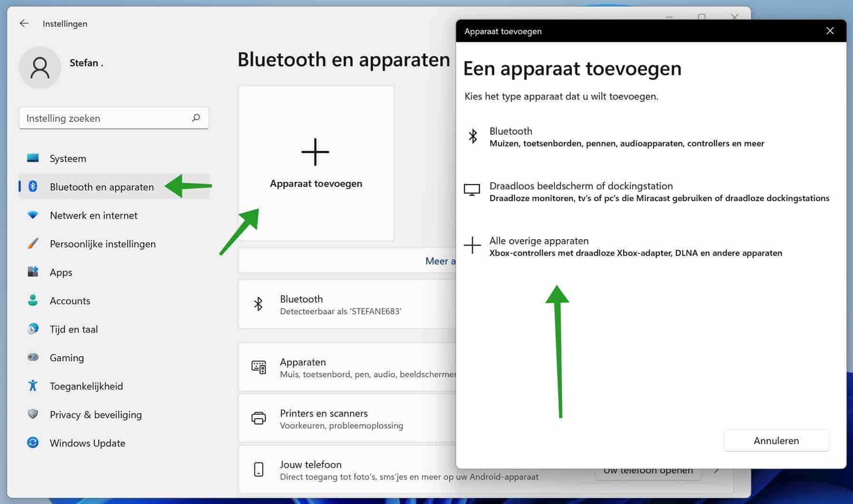Screen dimensions: 853x504
Task: Click the phone icon next to Jouw telefoon
Action: tap(259, 469)
